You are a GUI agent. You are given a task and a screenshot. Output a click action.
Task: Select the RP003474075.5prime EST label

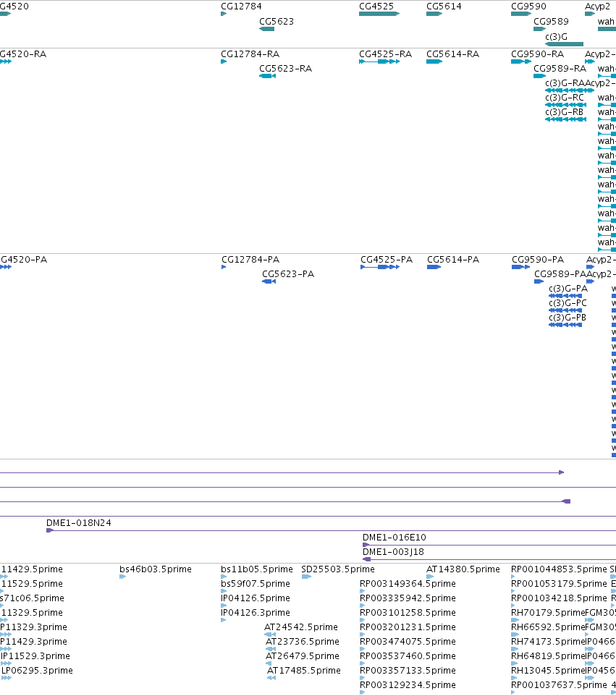(408, 642)
